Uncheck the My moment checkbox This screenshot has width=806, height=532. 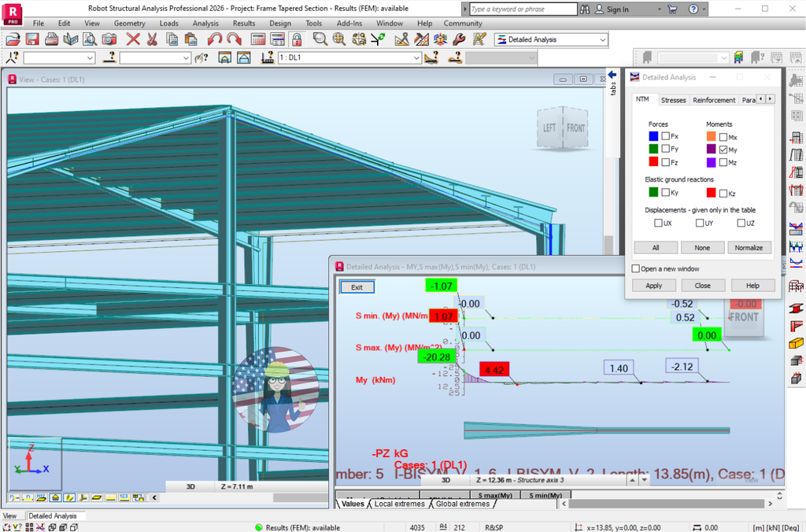pyautogui.click(x=723, y=150)
